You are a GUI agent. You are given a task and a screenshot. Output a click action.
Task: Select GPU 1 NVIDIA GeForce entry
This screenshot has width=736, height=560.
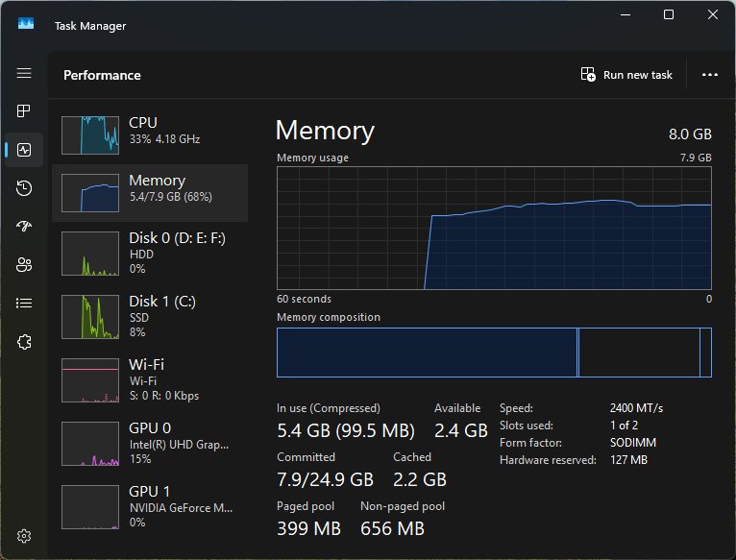[x=150, y=506]
